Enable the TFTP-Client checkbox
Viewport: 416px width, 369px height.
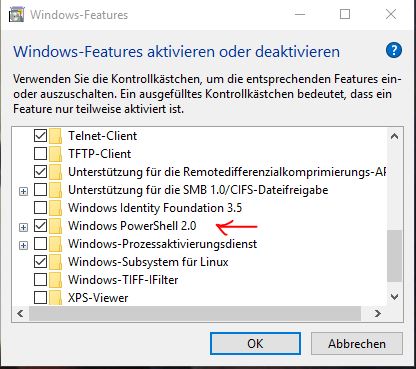pos(40,154)
